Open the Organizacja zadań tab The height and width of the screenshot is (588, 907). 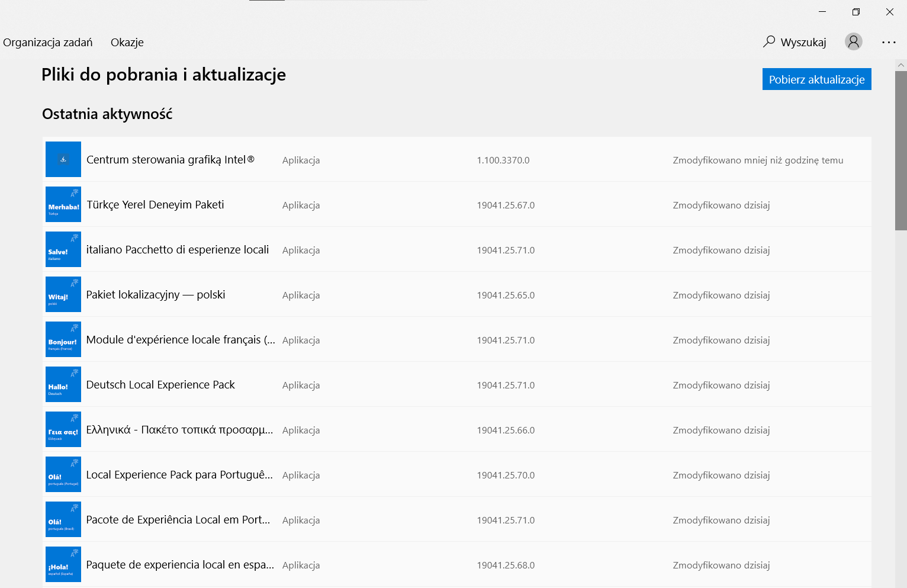[48, 42]
